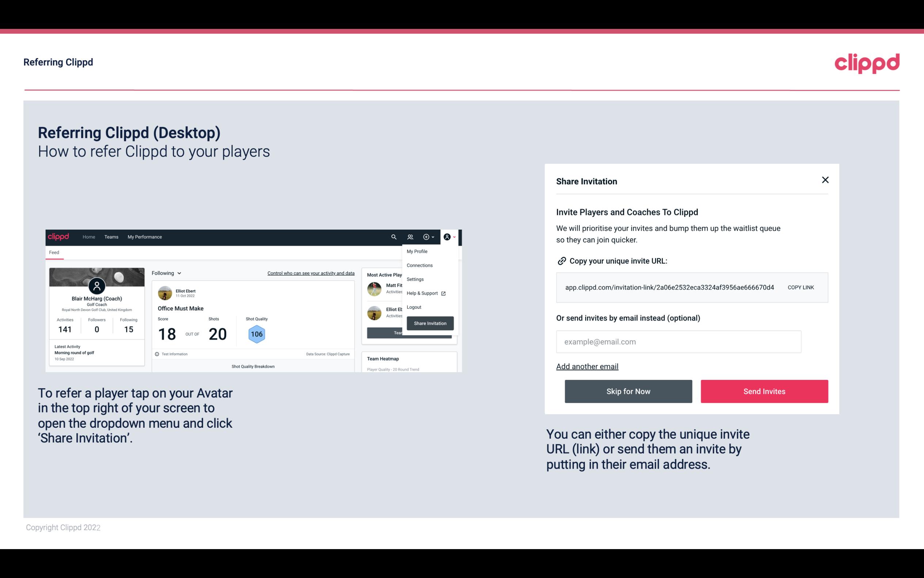This screenshot has width=924, height=578.
Task: Click the close X icon on Share Invitation
Action: coord(825,180)
